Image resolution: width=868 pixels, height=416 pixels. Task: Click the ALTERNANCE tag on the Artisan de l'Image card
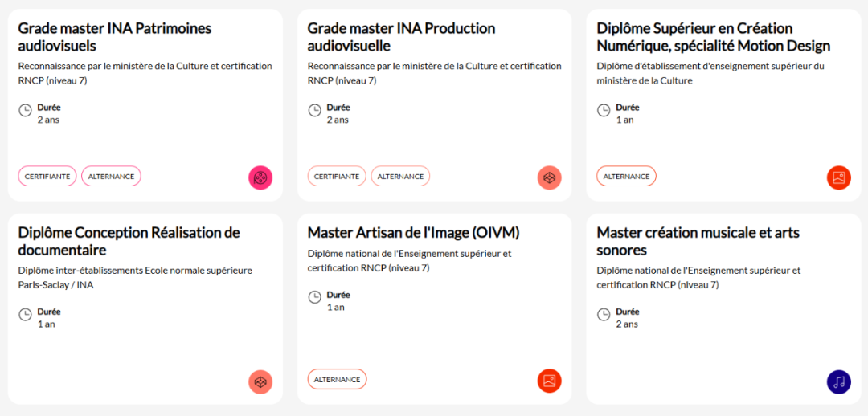337,380
